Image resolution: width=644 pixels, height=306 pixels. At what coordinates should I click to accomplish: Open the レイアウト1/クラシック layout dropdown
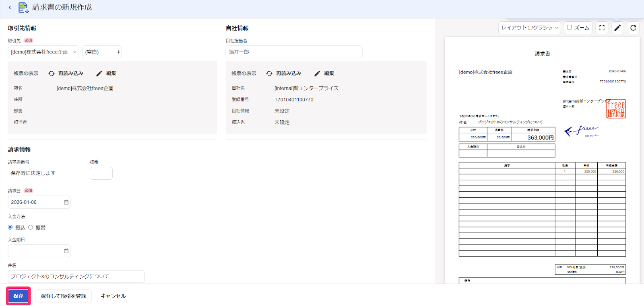pos(530,28)
